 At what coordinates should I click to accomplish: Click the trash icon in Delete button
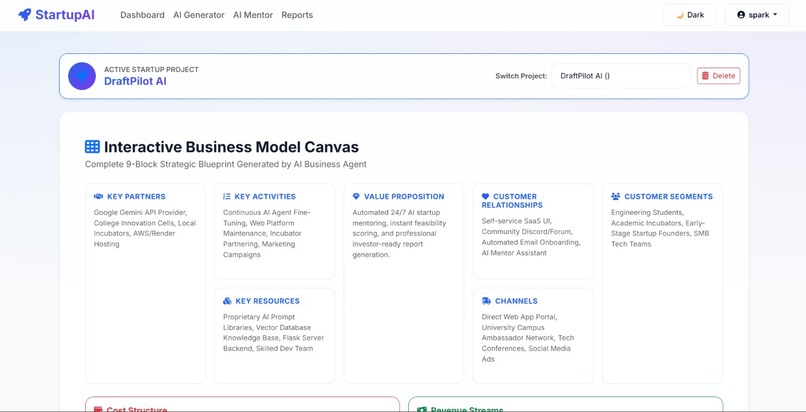pyautogui.click(x=705, y=76)
